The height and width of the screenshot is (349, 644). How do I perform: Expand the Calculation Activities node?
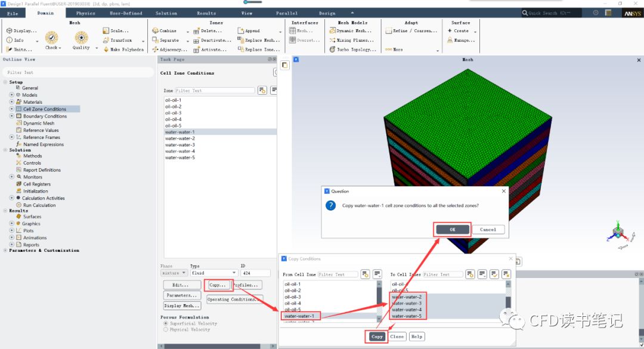coord(11,198)
